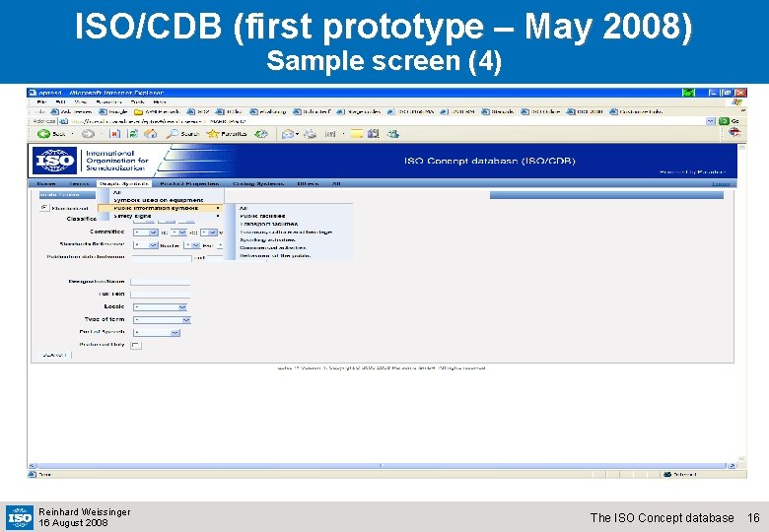Viewport: 769px width, 532px height.
Task: Open the Tools menu
Action: point(137,101)
